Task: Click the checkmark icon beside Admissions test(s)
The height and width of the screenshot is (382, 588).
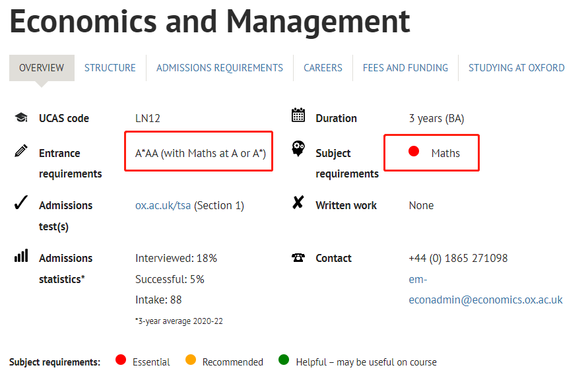Action: click(x=20, y=203)
